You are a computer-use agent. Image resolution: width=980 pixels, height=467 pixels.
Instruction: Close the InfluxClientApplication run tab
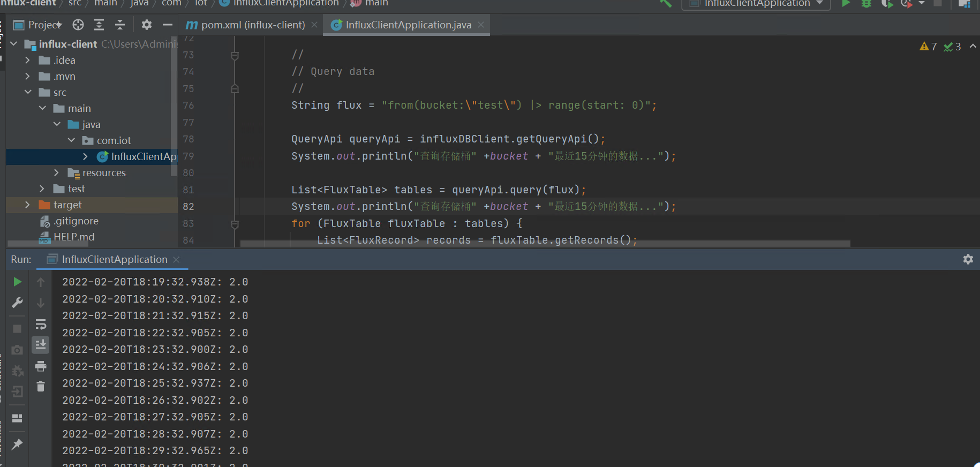point(176,259)
